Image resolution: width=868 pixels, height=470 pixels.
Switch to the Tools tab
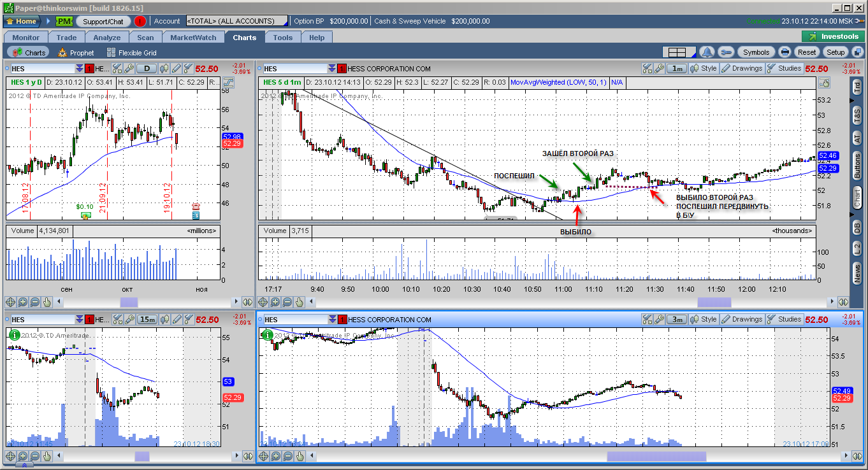(x=283, y=38)
